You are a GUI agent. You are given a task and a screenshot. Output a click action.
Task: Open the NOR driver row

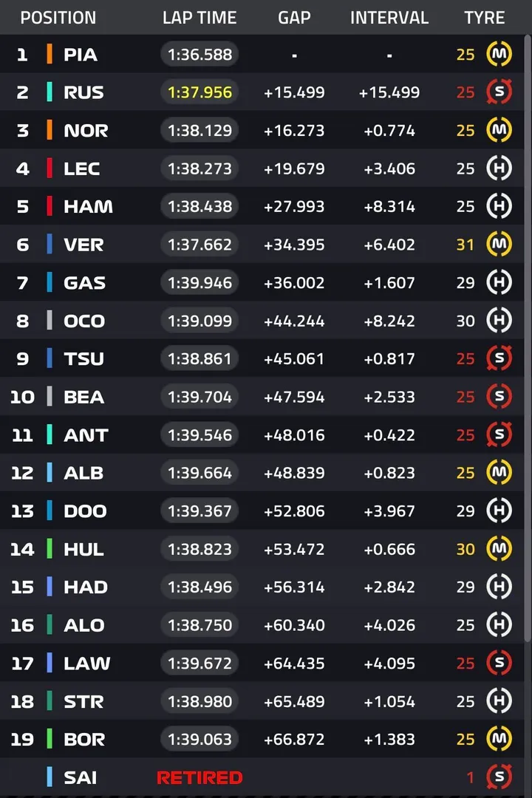click(x=262, y=130)
